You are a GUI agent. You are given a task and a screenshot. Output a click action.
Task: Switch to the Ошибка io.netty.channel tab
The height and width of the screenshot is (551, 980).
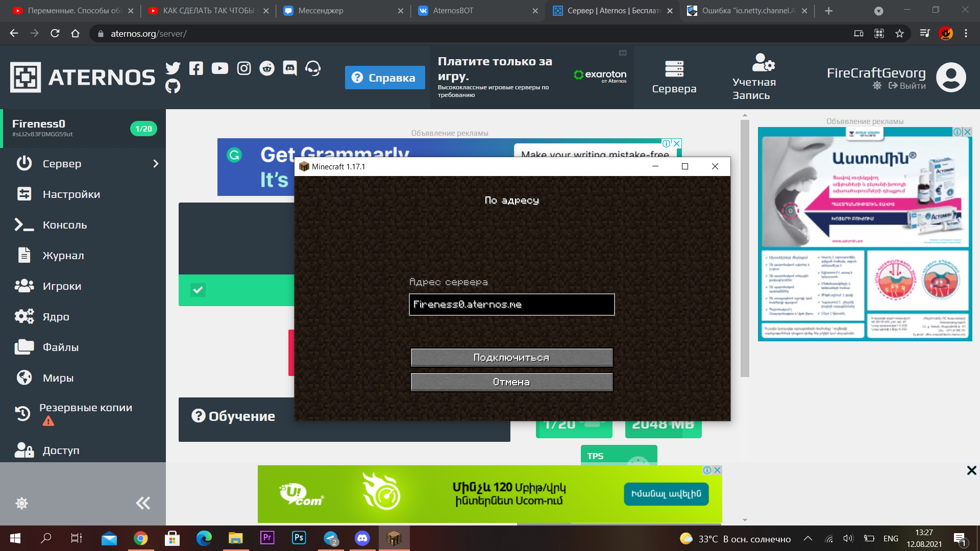pyautogui.click(x=747, y=11)
